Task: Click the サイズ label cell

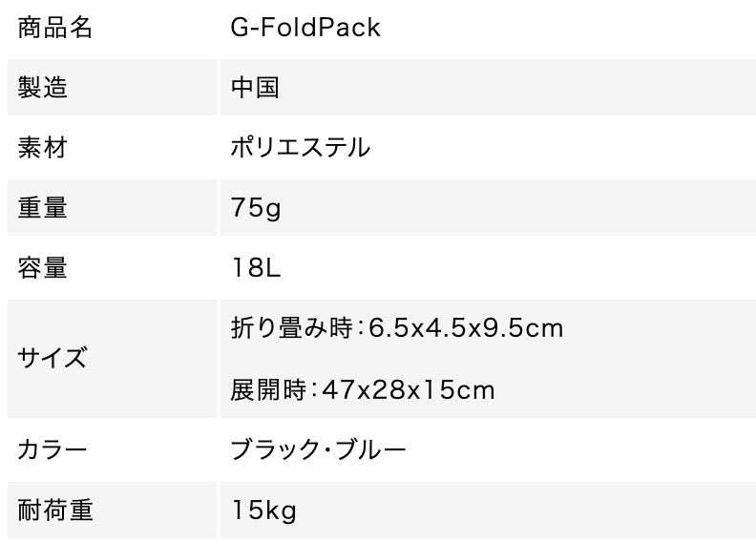Action: [52, 359]
